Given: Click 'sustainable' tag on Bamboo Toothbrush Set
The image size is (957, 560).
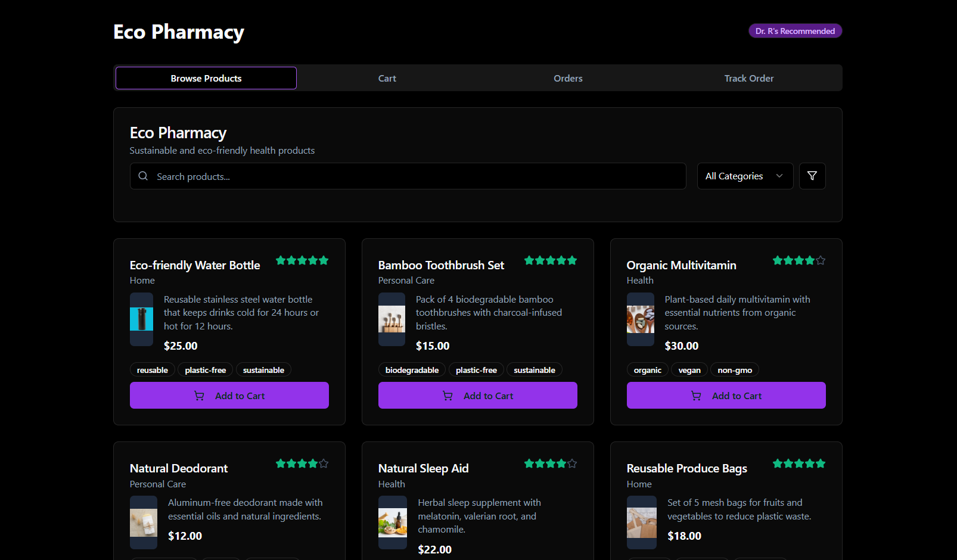Looking at the screenshot, I should click(x=535, y=370).
